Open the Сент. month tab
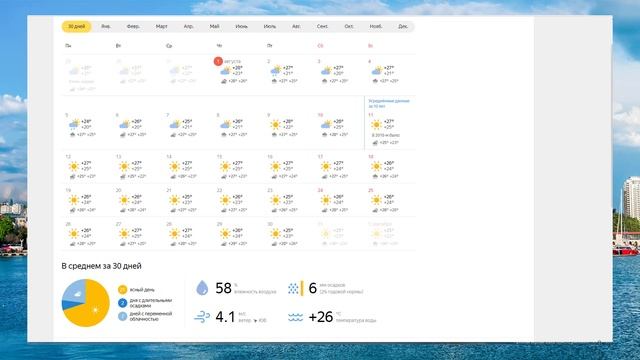Screen dimensions: 640x360 point(322,27)
